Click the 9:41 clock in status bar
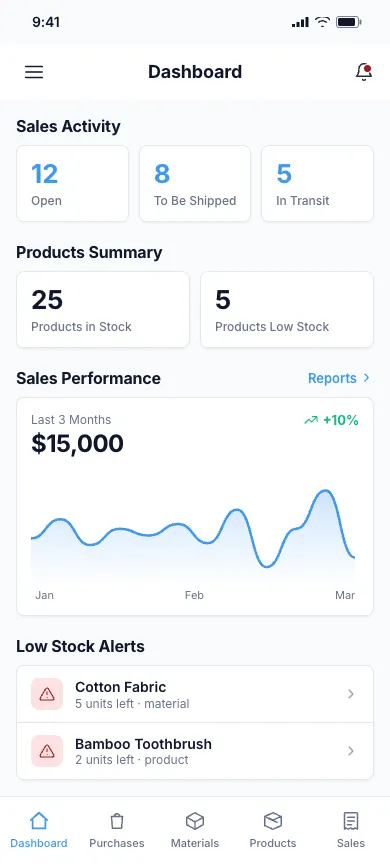The height and width of the screenshot is (868, 390). [46, 22]
